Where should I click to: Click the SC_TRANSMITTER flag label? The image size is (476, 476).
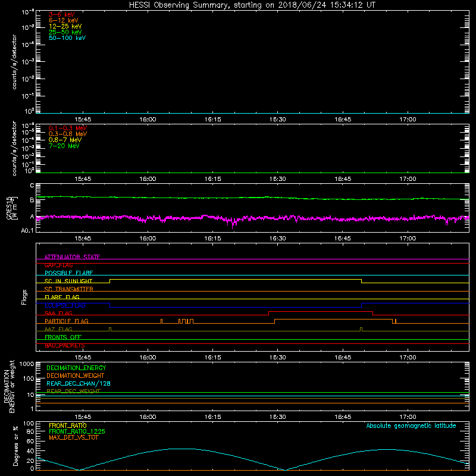pos(68,289)
